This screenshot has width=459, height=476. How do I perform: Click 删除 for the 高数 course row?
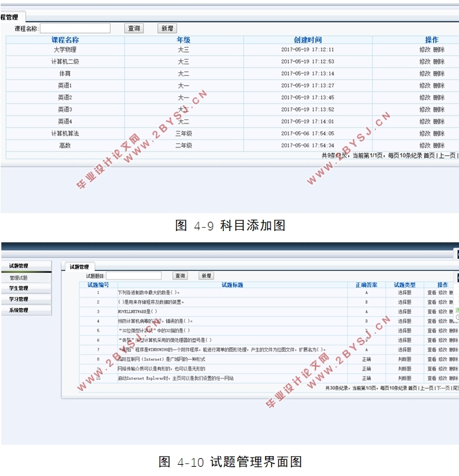pos(438,145)
